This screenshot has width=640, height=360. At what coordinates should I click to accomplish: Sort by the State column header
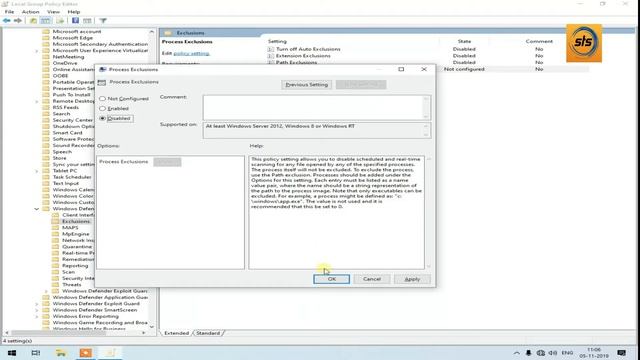pos(464,41)
